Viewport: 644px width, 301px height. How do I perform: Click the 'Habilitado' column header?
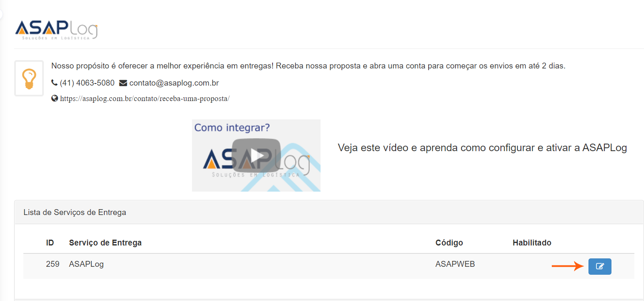click(532, 243)
